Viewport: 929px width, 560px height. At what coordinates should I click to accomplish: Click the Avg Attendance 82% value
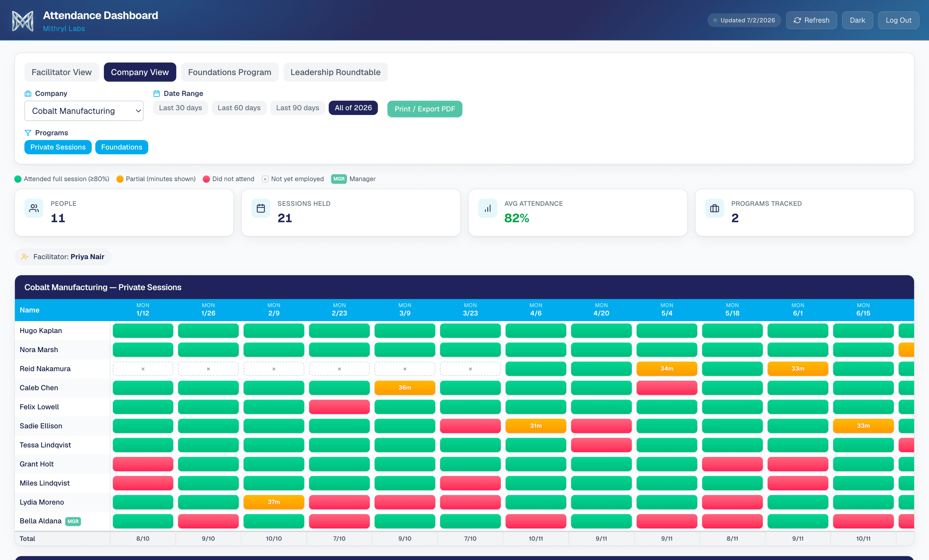click(x=516, y=218)
